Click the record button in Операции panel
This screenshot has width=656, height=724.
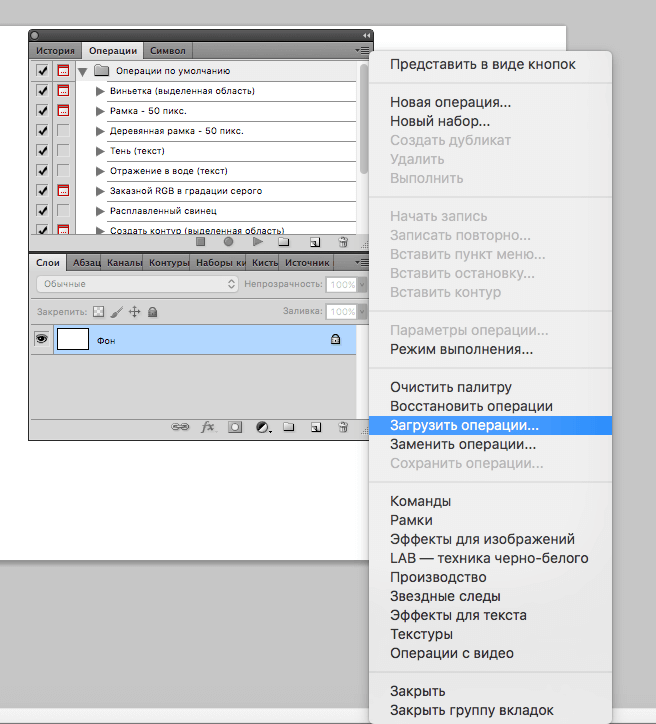point(228,242)
